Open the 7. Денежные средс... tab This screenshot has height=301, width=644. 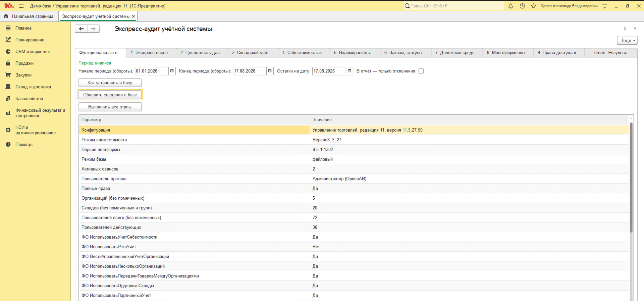(457, 53)
